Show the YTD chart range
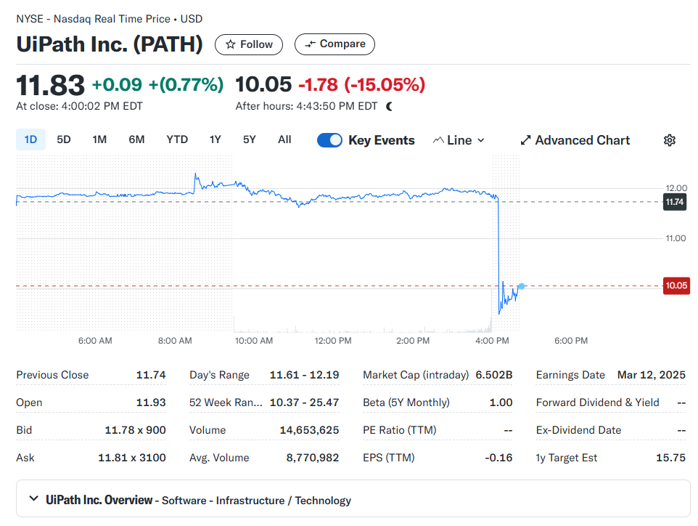This screenshot has width=698, height=526. click(x=177, y=140)
